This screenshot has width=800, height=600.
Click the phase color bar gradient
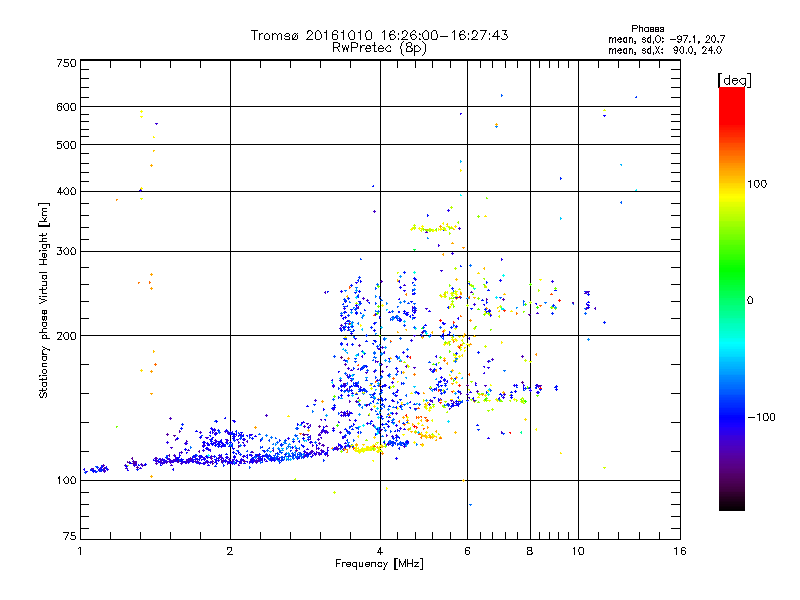(732, 298)
